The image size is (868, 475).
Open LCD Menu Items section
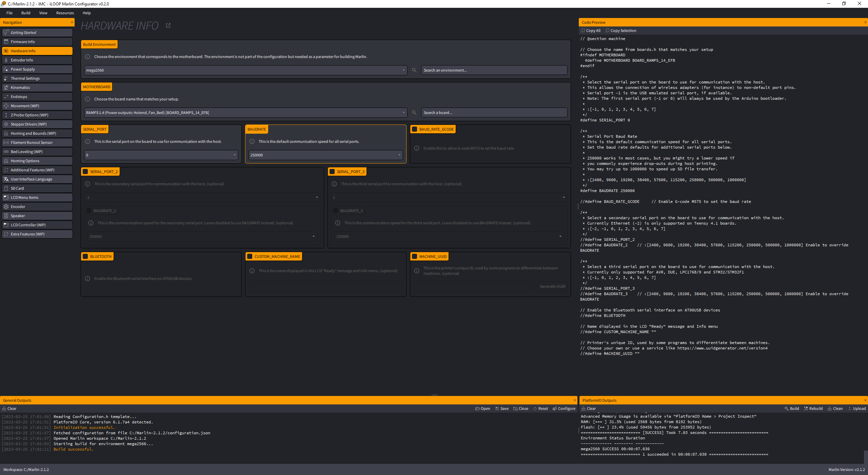point(37,197)
